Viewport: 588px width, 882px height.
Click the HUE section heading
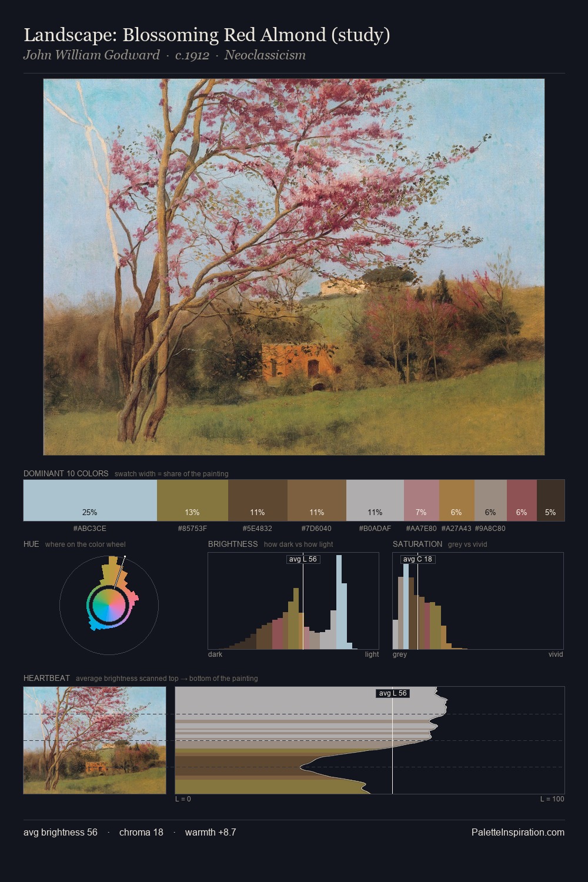[x=31, y=544]
